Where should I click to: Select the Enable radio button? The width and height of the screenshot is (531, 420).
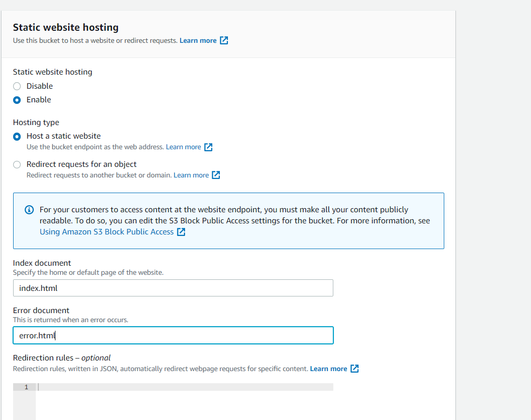coord(17,100)
